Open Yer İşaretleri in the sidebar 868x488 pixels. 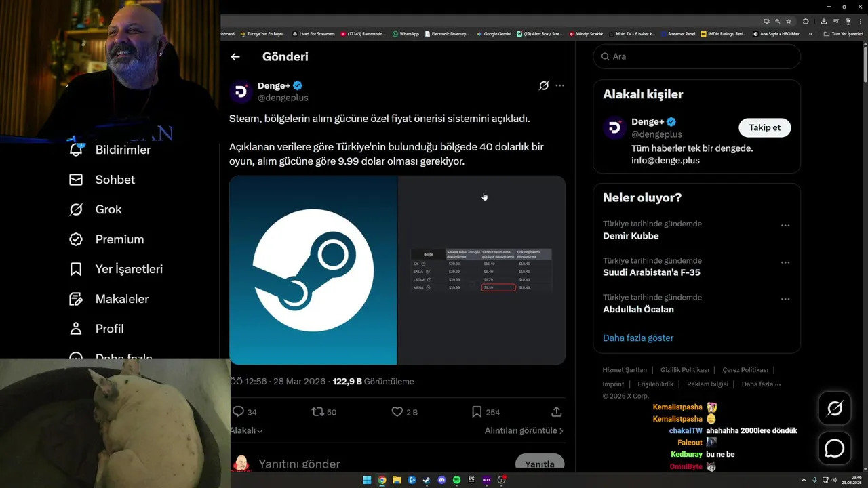[116, 269]
